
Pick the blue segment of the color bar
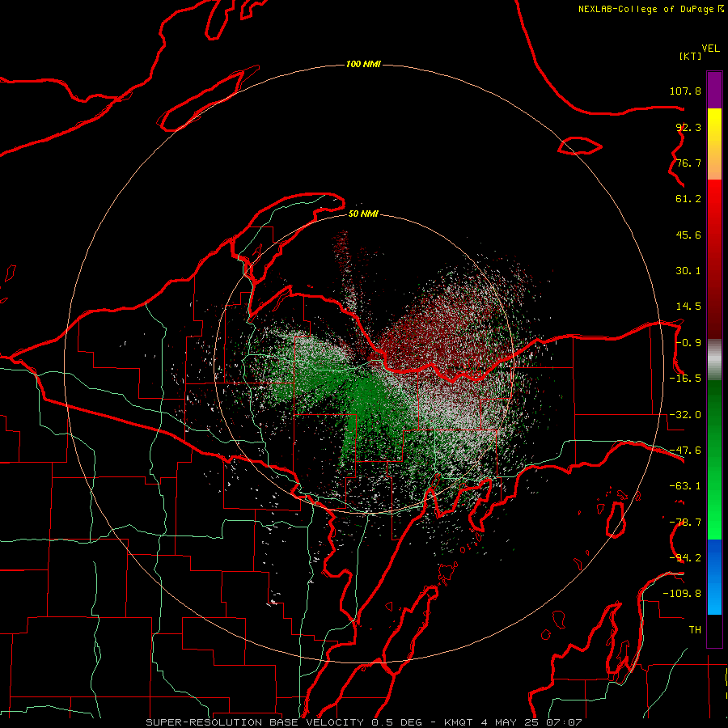click(x=714, y=577)
